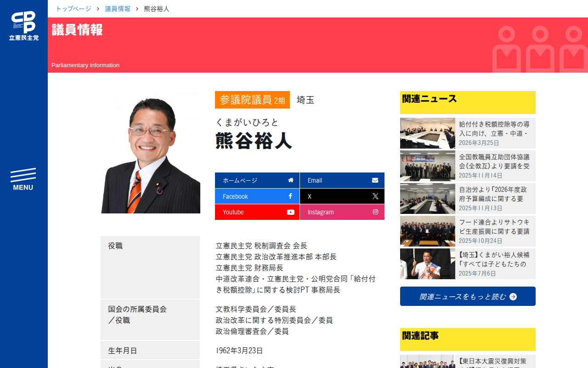The width and height of the screenshot is (588, 368).
Task: Open the hamburger MENU icon in the sidebar
Action: point(23,179)
